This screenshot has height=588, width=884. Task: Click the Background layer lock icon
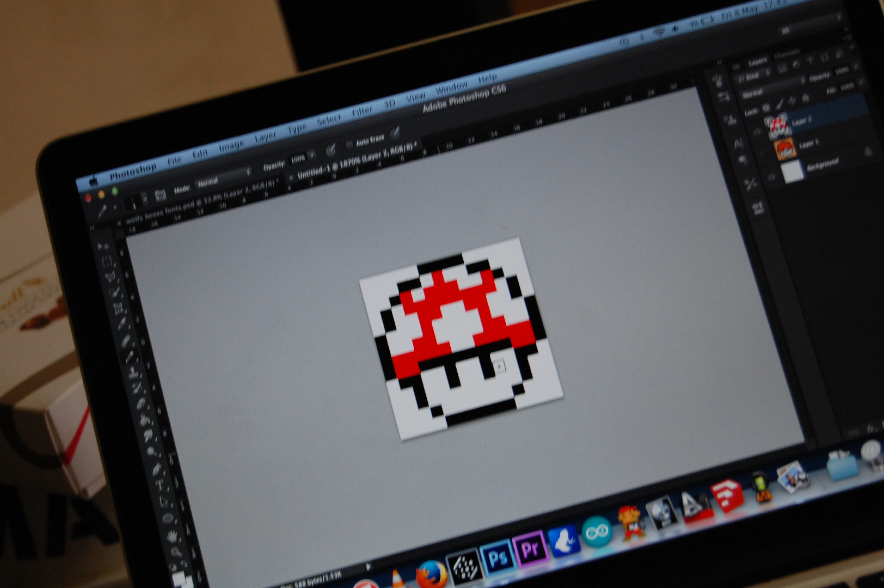pyautogui.click(x=868, y=153)
